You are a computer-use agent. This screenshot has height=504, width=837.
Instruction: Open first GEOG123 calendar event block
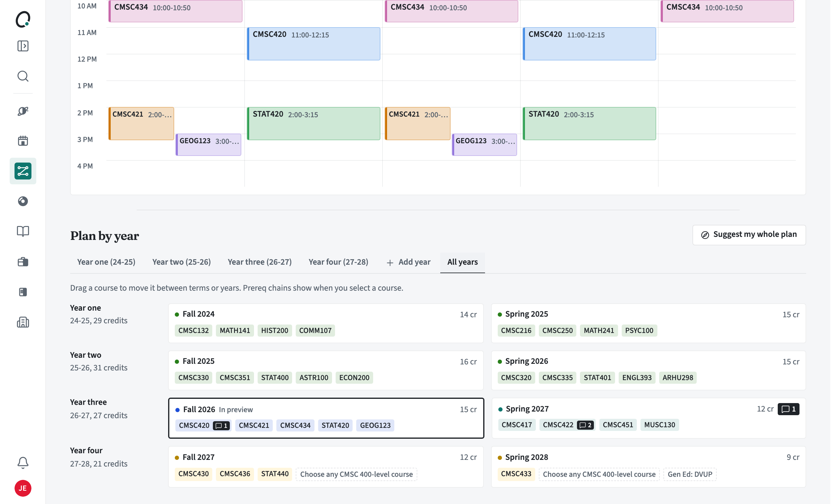(x=208, y=145)
